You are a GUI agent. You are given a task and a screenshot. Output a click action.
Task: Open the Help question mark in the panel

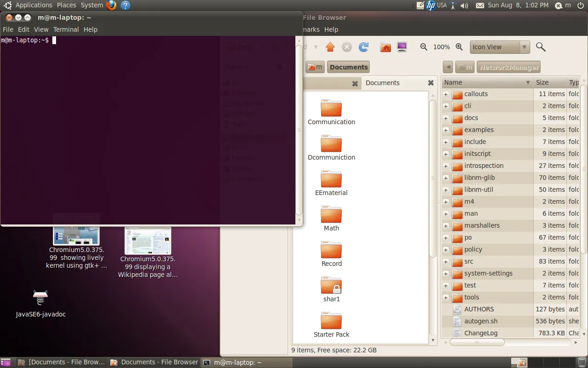(x=125, y=5)
